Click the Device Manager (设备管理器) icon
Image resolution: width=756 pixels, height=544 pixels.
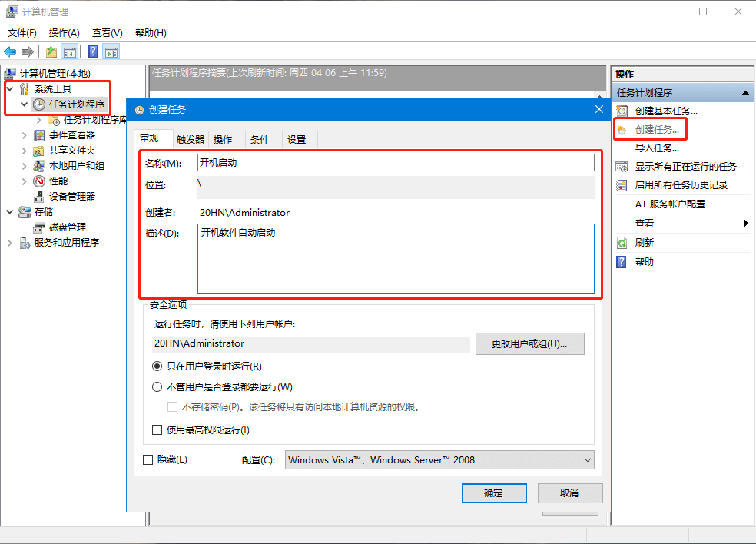pyautogui.click(x=39, y=197)
